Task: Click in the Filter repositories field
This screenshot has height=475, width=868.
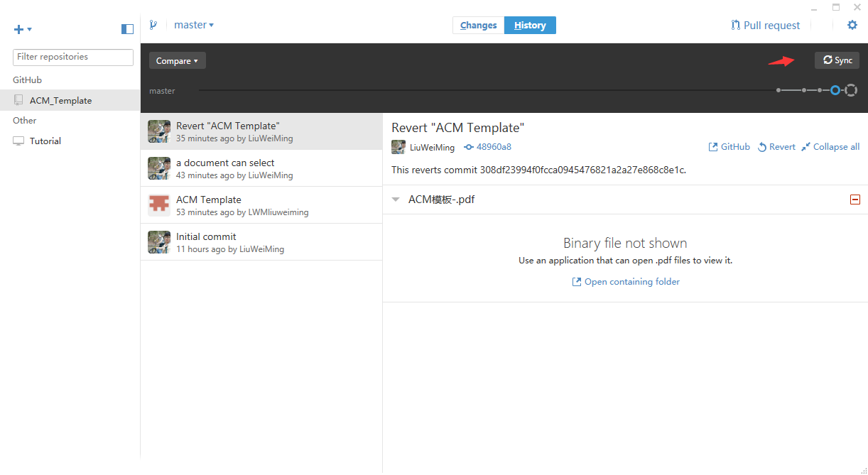Action: 73,57
